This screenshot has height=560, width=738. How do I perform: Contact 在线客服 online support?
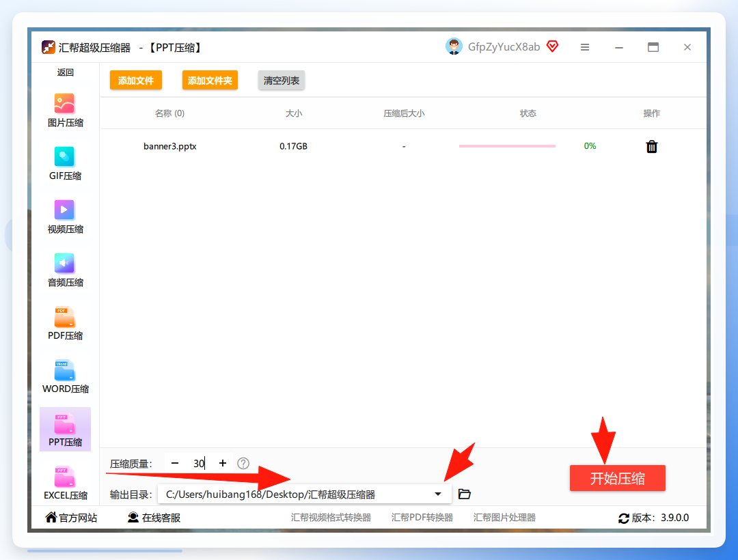tap(154, 518)
